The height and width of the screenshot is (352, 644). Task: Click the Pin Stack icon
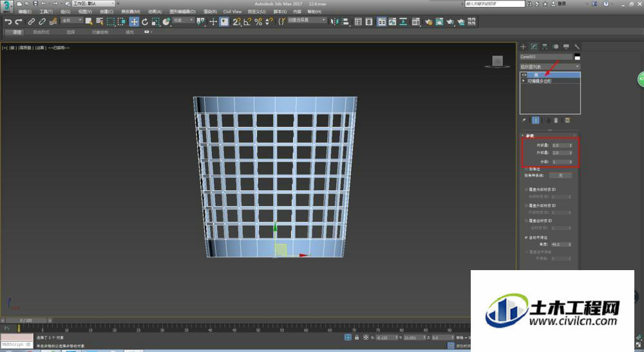[524, 121]
